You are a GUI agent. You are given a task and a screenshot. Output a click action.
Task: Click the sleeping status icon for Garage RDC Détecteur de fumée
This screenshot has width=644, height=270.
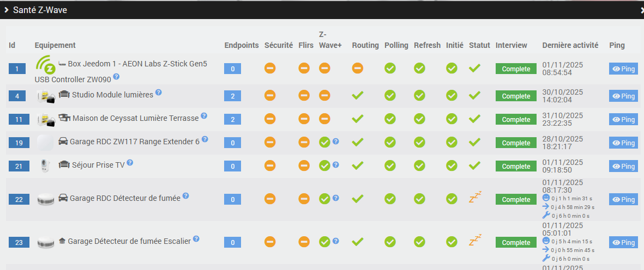point(475,198)
